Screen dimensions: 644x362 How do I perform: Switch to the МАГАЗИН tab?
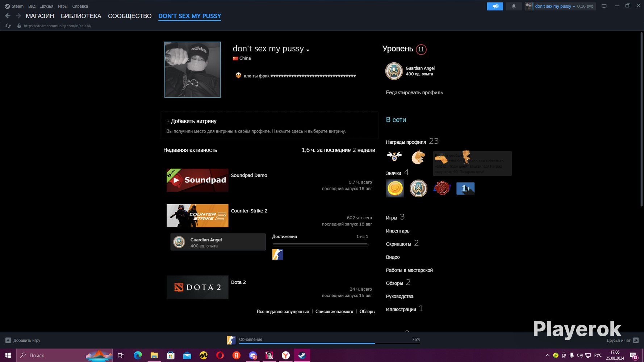point(40,16)
